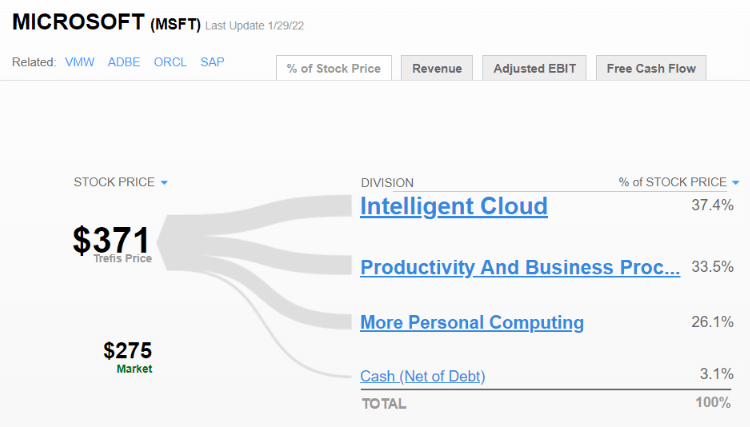Image resolution: width=750 pixels, height=427 pixels.
Task: Open the Free Cash Flow tab
Action: pyautogui.click(x=651, y=68)
